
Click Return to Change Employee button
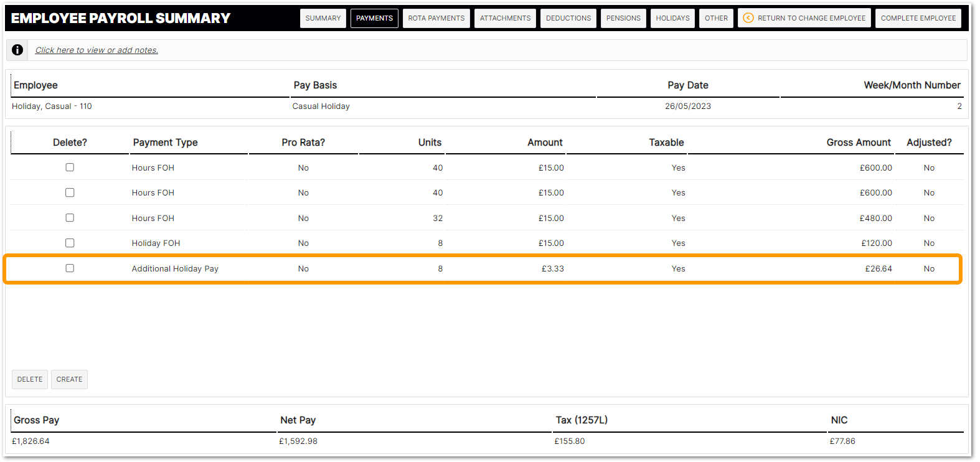click(804, 18)
